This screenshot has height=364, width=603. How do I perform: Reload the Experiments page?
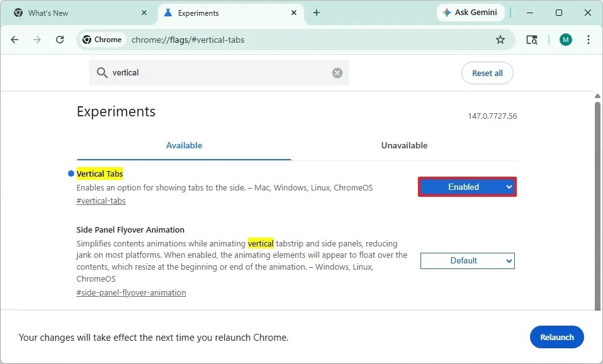click(60, 39)
